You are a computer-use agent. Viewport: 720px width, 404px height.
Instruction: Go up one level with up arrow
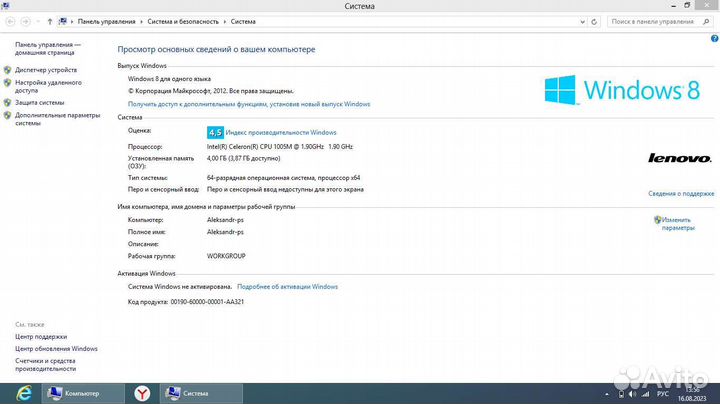[50, 22]
